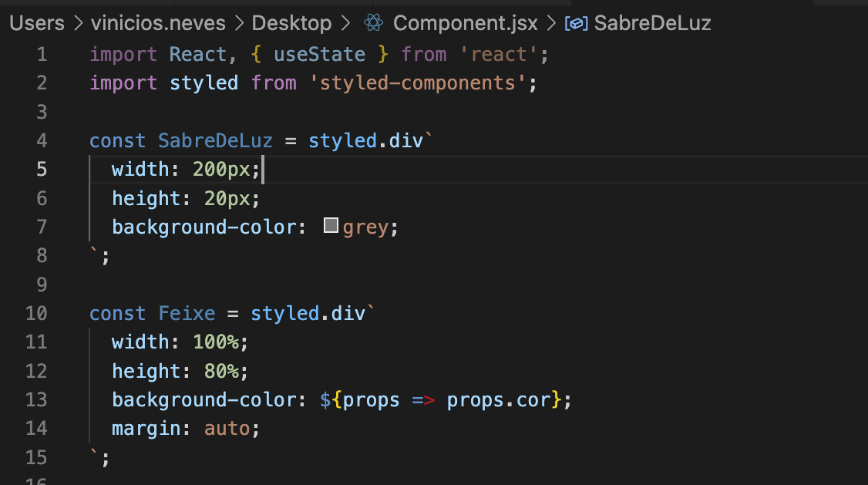Click 'styled.div' on line 4
The height and width of the screenshot is (485, 868).
pos(365,140)
